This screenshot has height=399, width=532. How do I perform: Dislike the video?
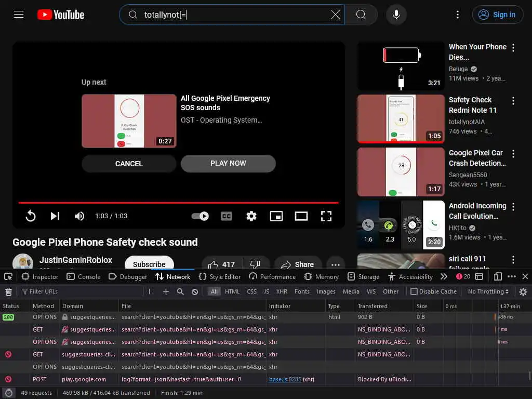255,264
